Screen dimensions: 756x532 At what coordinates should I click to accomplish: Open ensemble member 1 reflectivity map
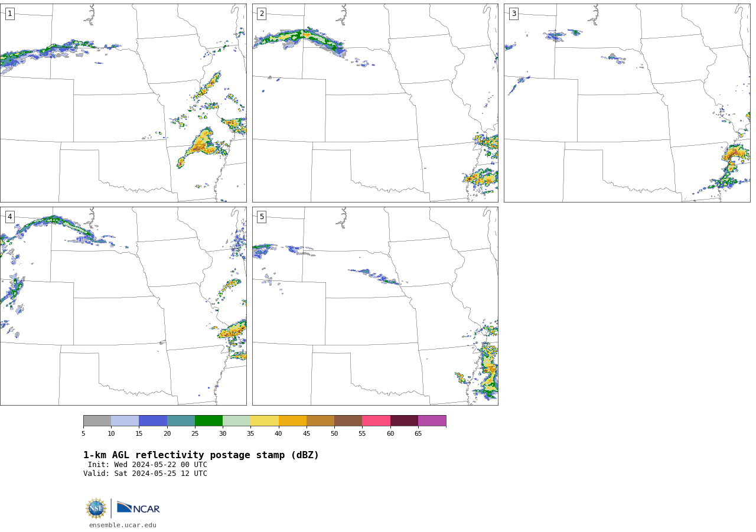(123, 103)
